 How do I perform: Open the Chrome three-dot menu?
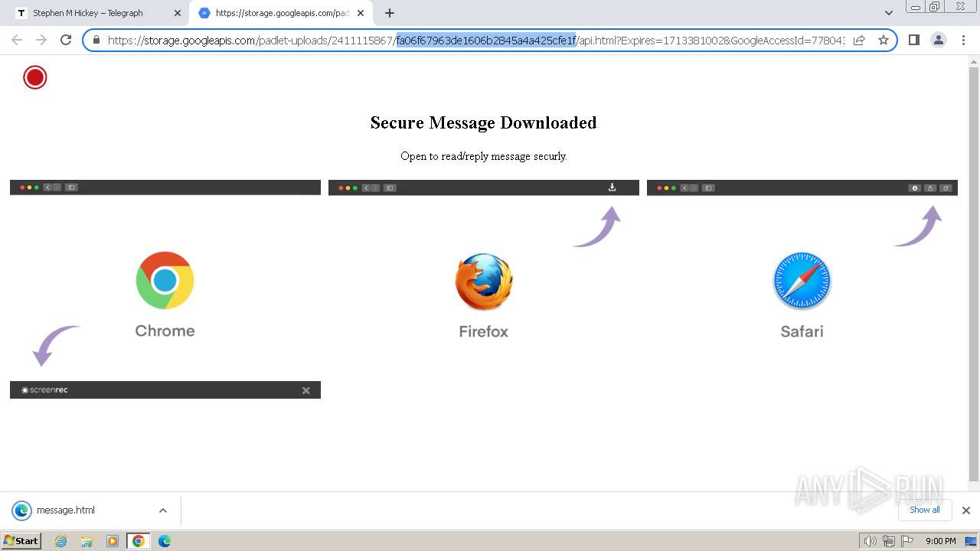pyautogui.click(x=962, y=40)
